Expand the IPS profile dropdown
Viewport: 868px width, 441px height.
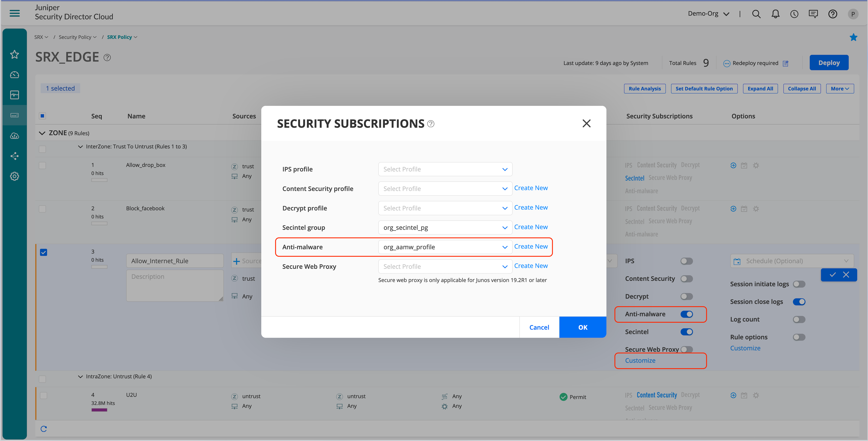tap(445, 169)
